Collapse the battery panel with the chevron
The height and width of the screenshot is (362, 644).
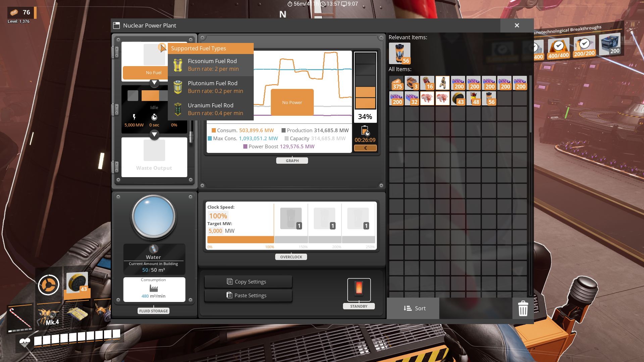[365, 148]
